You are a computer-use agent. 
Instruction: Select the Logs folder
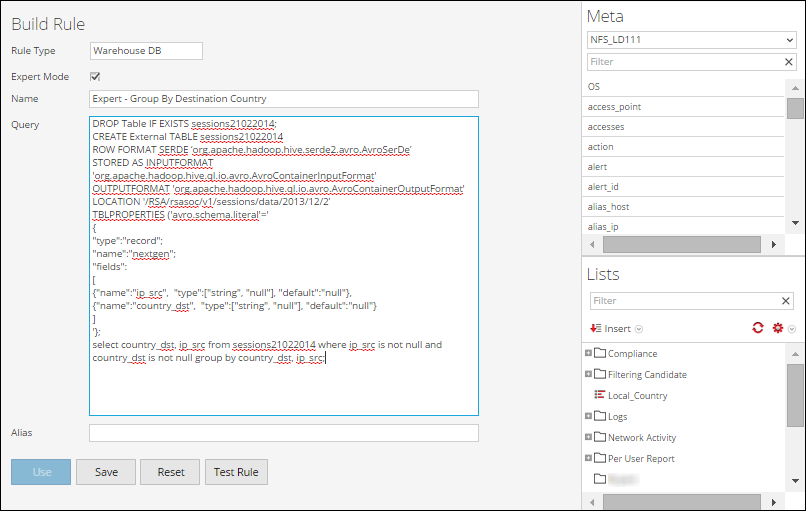tap(617, 417)
